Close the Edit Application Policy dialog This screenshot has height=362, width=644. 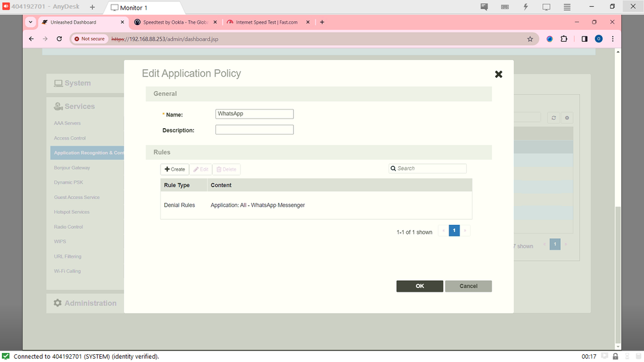498,75
